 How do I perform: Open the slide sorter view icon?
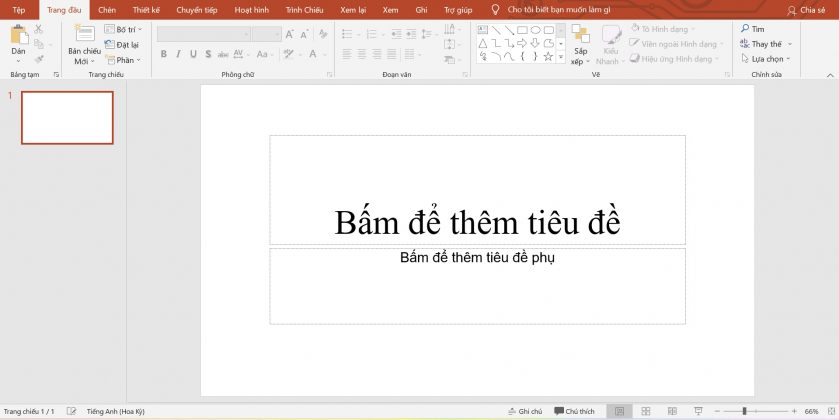point(645,411)
